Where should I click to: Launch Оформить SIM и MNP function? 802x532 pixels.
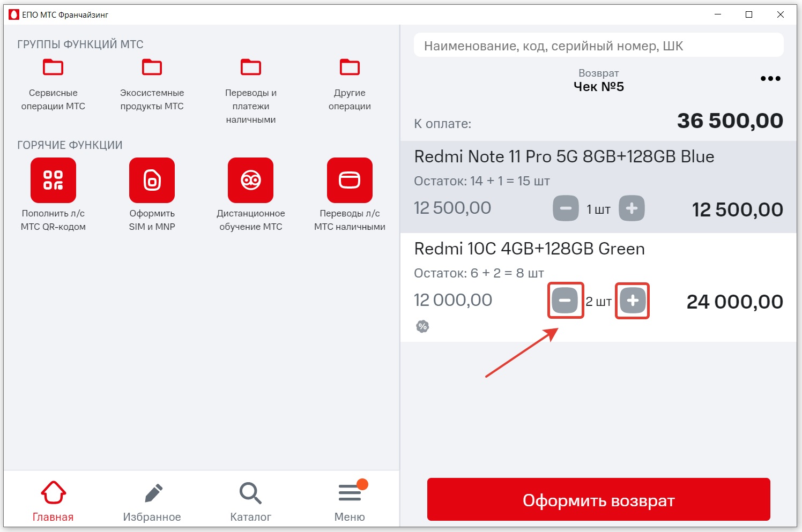[x=152, y=181]
